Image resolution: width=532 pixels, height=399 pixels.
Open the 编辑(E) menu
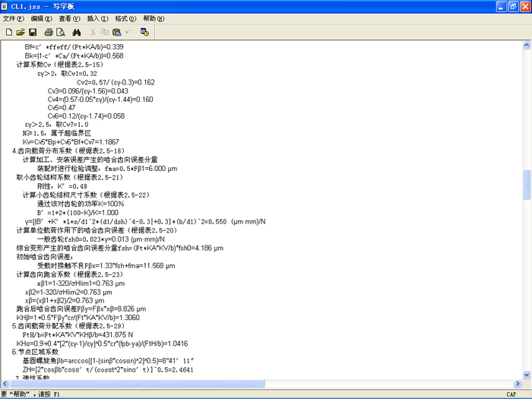[x=43, y=18]
